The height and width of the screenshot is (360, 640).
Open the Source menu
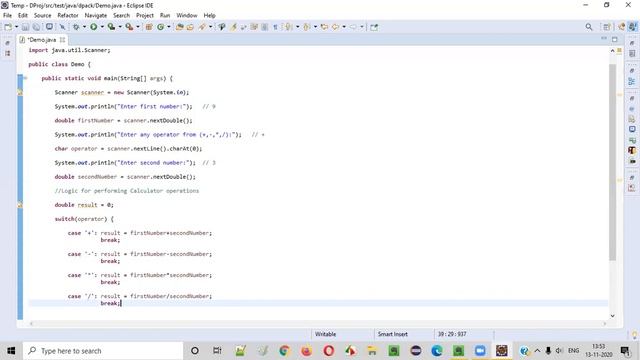(42, 15)
